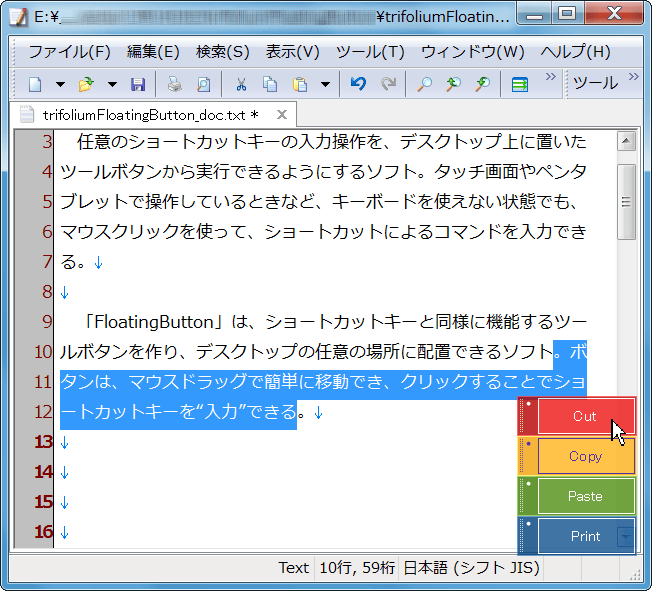Open the ウィンドウ(W) menu

point(472,52)
